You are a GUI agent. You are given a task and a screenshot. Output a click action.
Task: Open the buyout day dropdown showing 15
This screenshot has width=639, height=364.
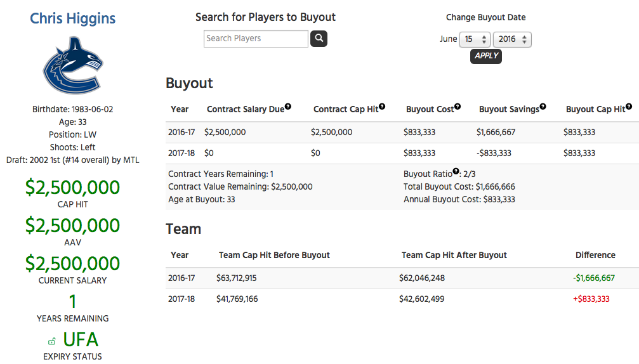[x=475, y=39]
